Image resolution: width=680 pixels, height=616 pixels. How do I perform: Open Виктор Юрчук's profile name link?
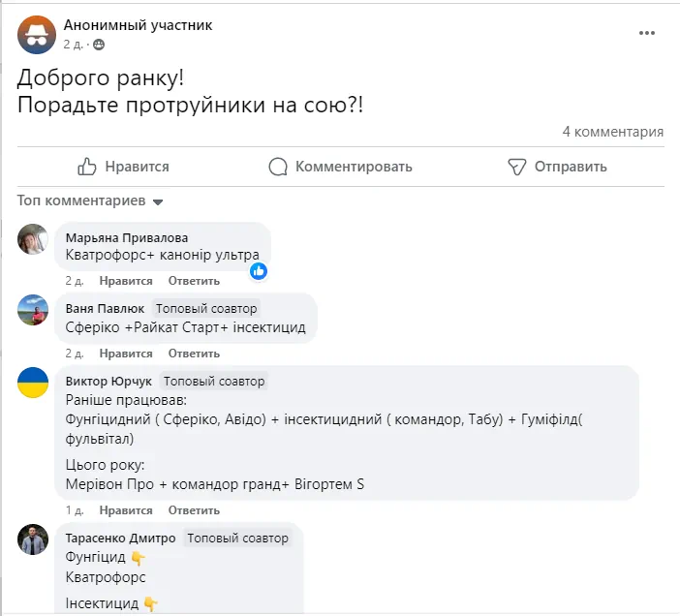pyautogui.click(x=108, y=381)
